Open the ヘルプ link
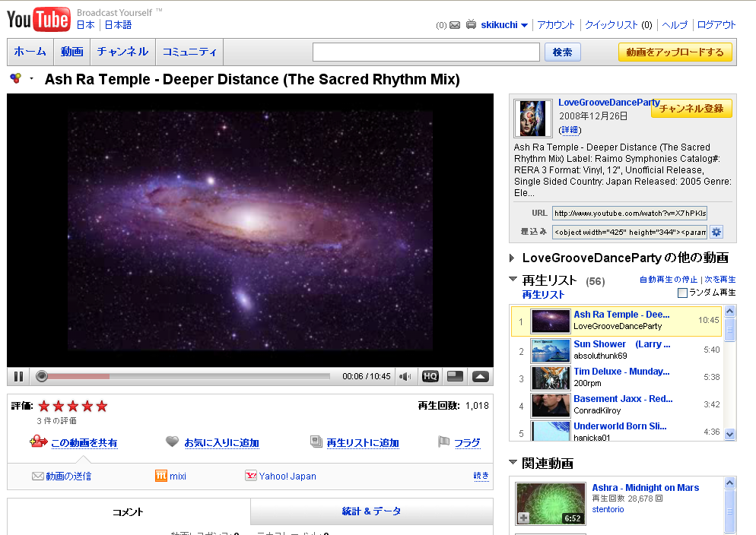 tap(675, 25)
